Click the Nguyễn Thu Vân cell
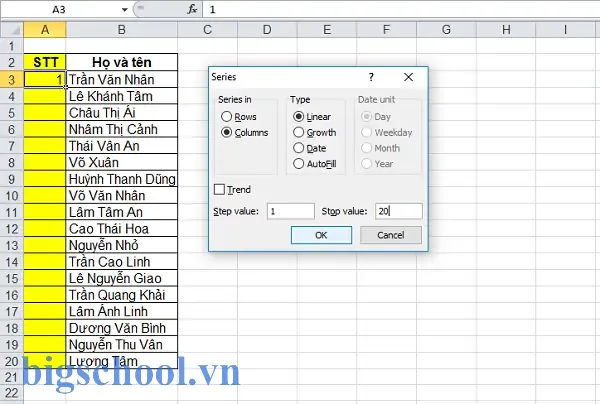This screenshot has height=404, width=600. click(x=122, y=345)
